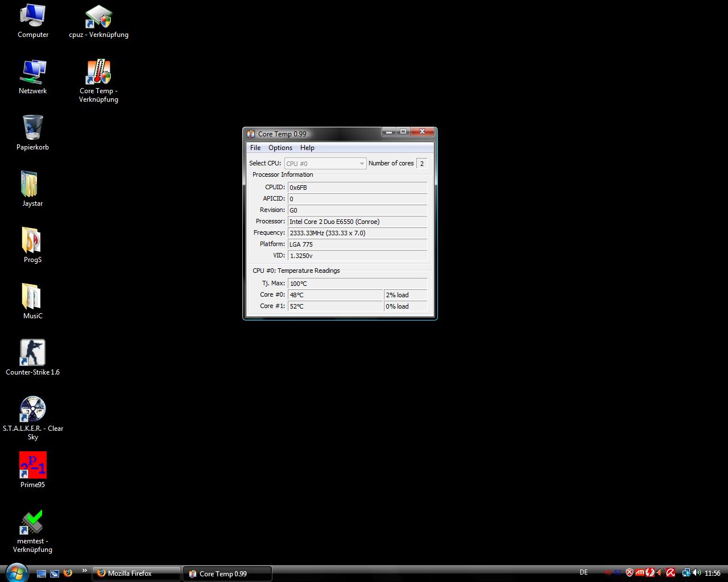Click the network connection tray icon
Screen dimensions: 728x582
[686, 573]
